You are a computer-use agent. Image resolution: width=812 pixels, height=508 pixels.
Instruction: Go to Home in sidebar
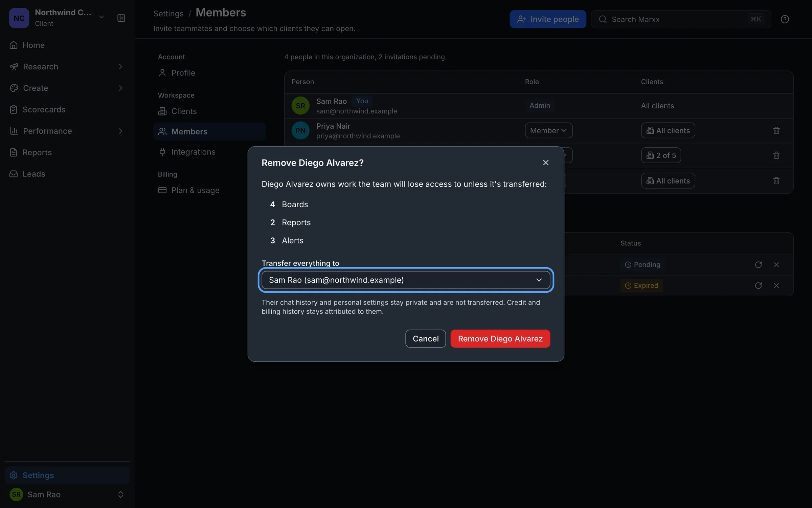pyautogui.click(x=67, y=45)
